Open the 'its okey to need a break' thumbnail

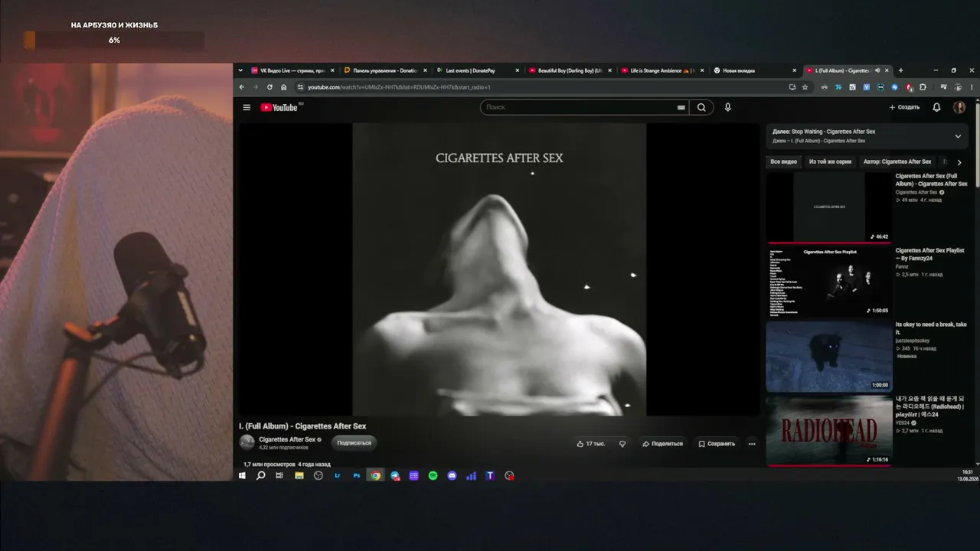[829, 356]
